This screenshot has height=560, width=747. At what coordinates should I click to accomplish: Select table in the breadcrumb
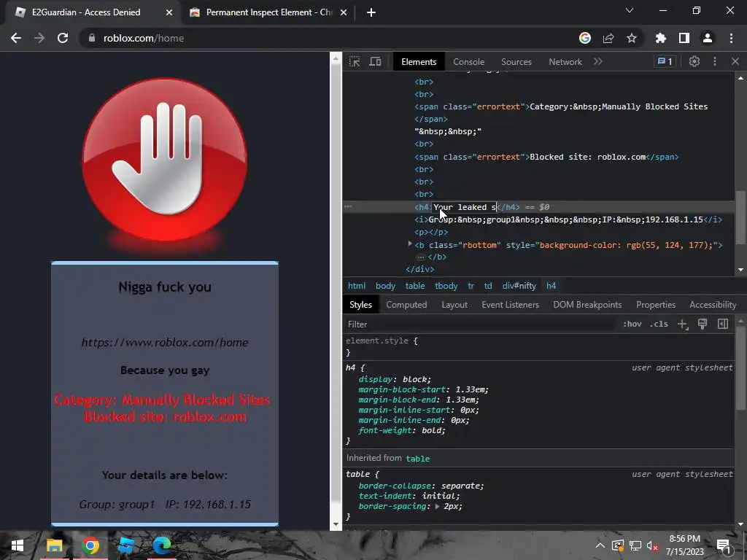[x=415, y=286]
